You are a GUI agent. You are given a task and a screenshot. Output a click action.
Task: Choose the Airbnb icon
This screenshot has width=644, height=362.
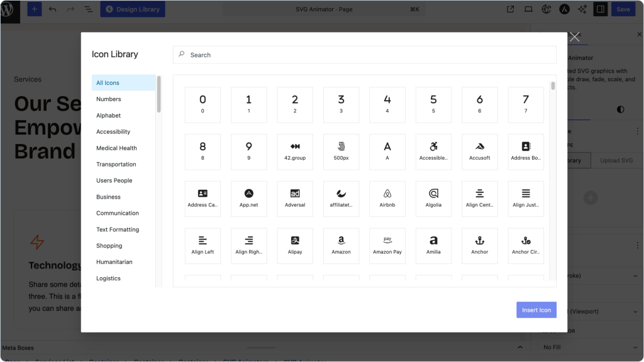tap(387, 199)
